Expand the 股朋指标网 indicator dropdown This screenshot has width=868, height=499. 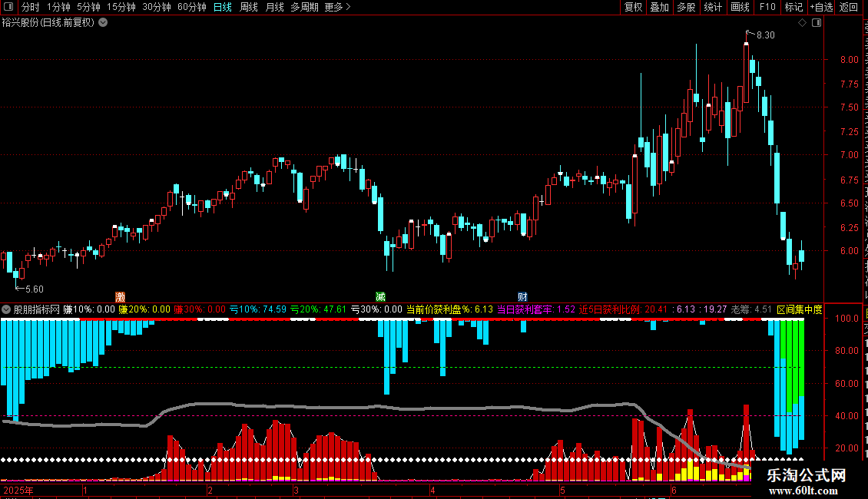(6, 310)
